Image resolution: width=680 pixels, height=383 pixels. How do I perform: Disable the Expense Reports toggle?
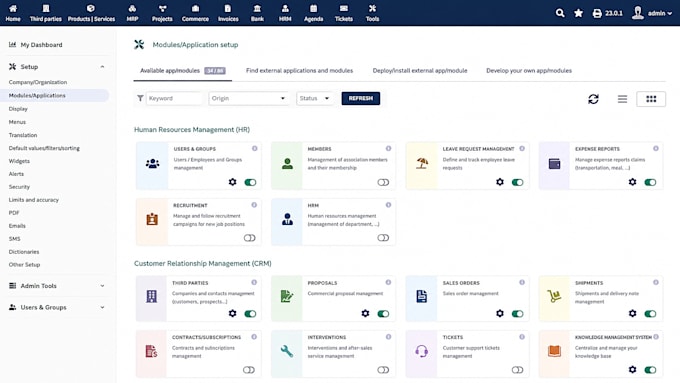point(650,182)
